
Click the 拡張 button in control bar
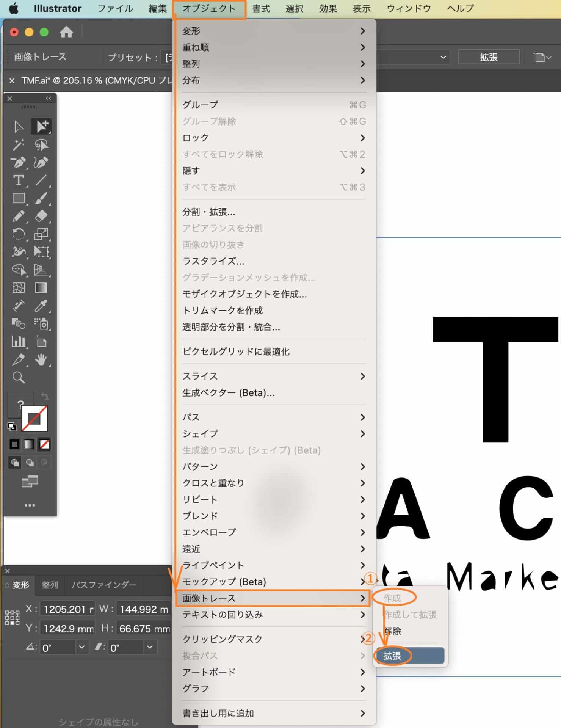pos(489,57)
